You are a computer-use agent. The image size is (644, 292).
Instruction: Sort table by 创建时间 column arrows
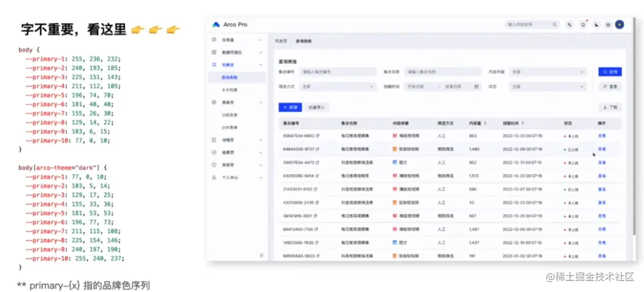coord(523,123)
